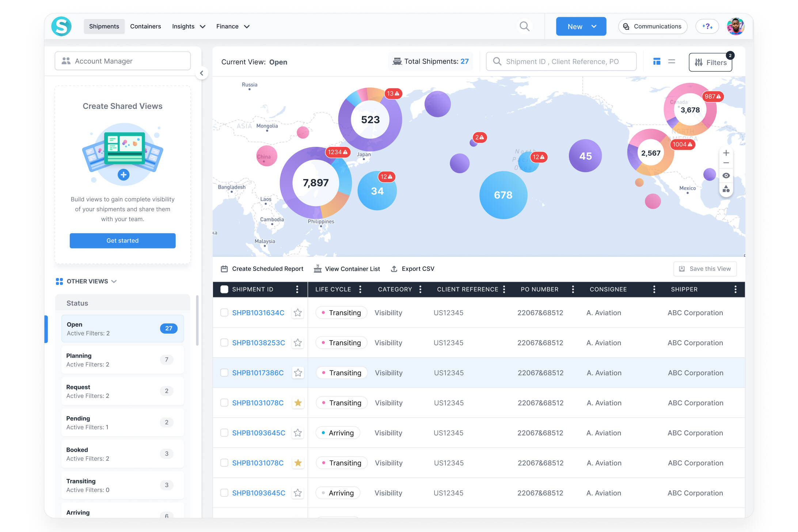This screenshot has width=798, height=532.
Task: Click the 1004 alert badge
Action: (x=683, y=144)
